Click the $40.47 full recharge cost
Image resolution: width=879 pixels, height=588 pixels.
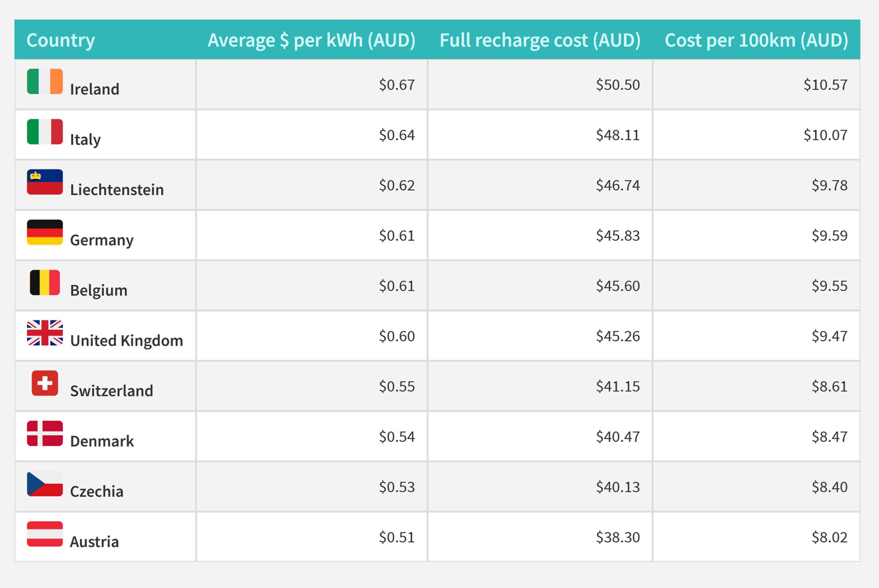click(x=618, y=436)
